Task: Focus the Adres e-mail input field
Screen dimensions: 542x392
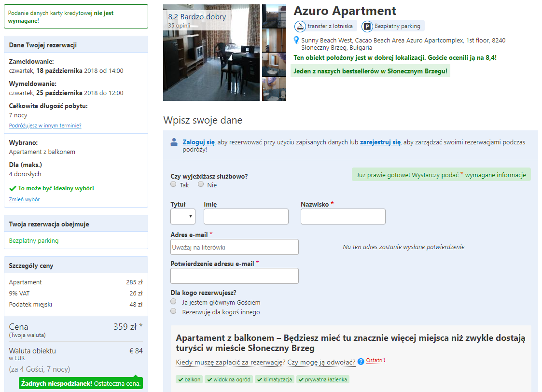Action: tap(235, 247)
